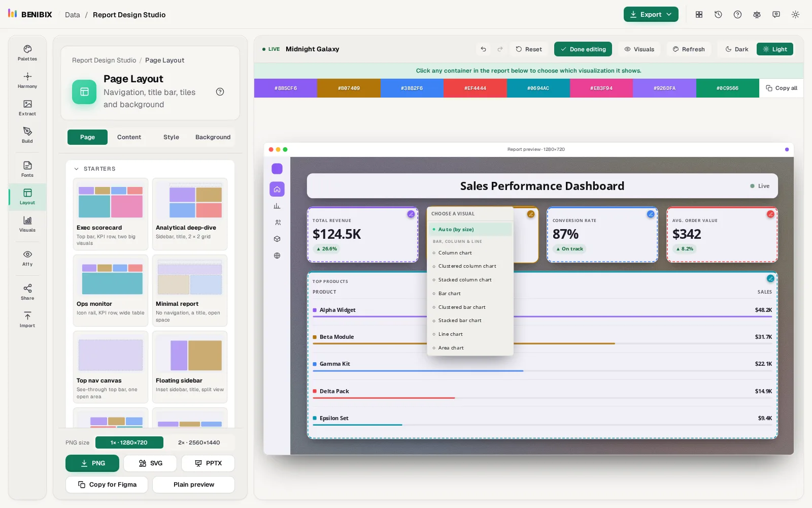Select the Page tab

[87, 137]
